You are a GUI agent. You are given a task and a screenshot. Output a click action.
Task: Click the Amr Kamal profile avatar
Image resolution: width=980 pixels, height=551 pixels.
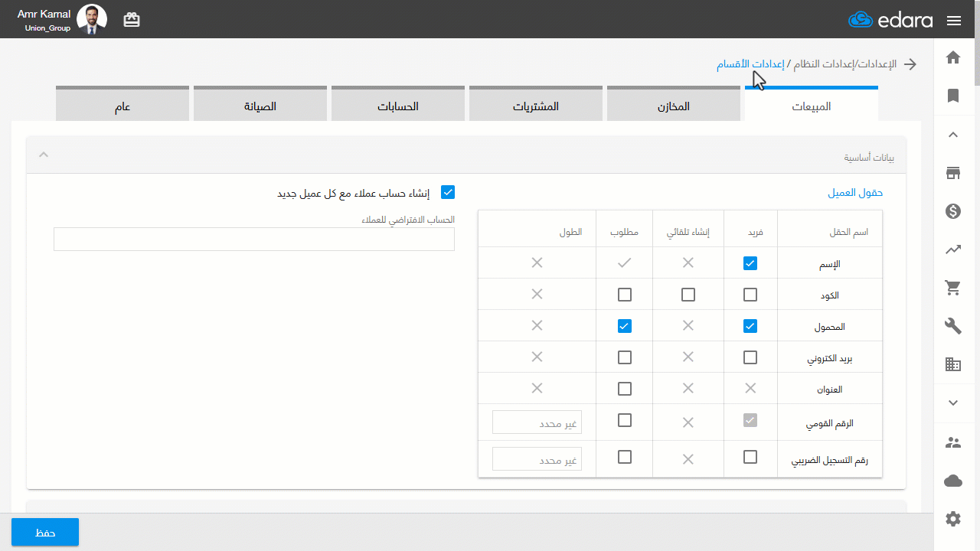[x=93, y=20]
